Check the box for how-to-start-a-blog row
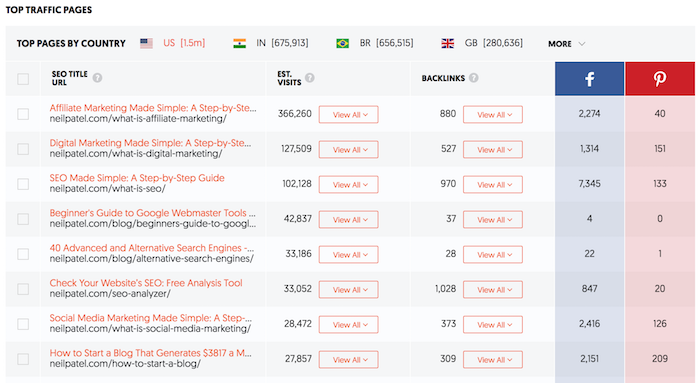Screen dimensions: 700x383 23,359
